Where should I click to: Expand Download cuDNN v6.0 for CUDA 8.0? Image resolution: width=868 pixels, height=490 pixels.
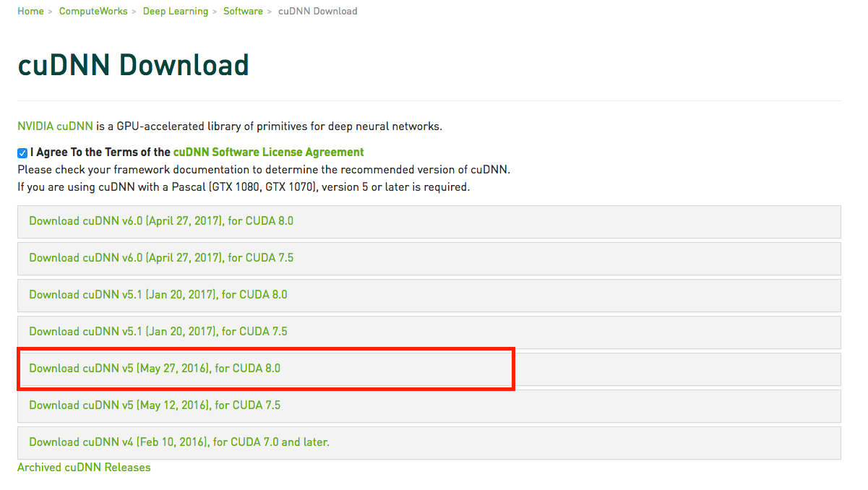click(x=429, y=221)
